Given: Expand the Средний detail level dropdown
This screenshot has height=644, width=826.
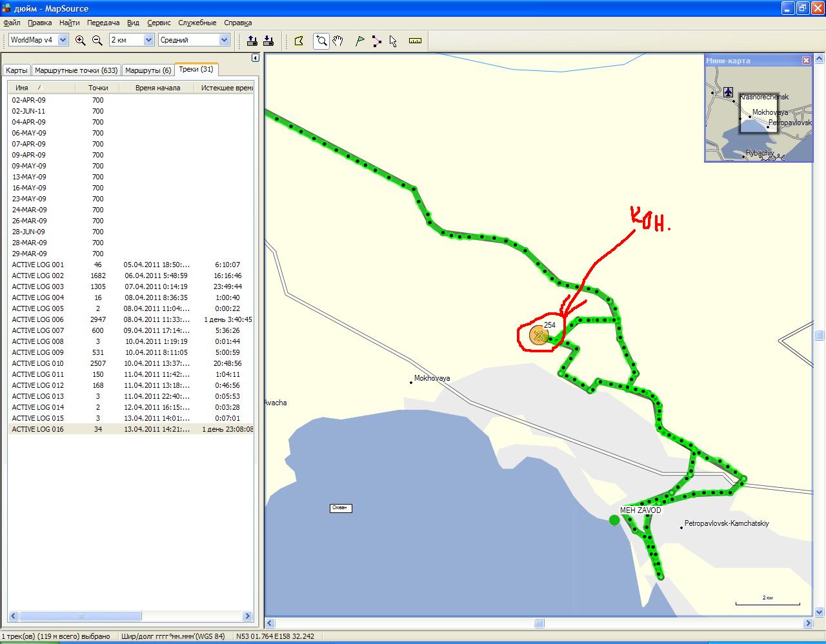Looking at the screenshot, I should coord(224,40).
